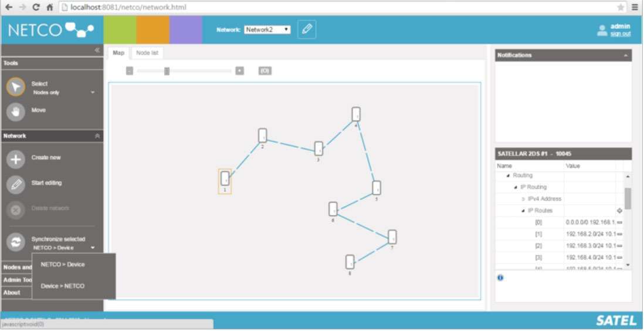Reset map zoom with the (O) button
644x331 pixels.
[265, 71]
